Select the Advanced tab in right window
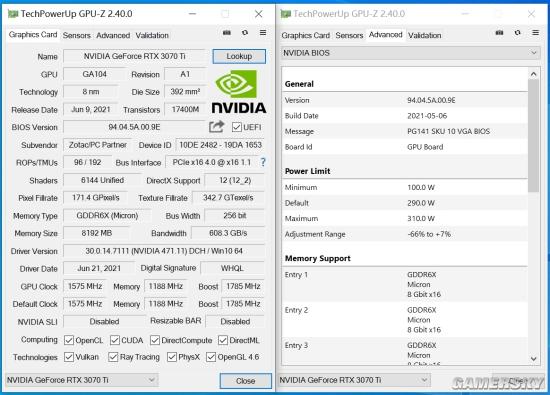This screenshot has height=395, width=550. pyautogui.click(x=385, y=35)
